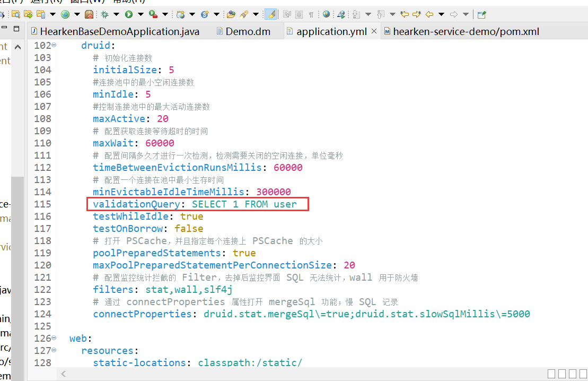Click the Last Edit Location icon
Image resolution: width=588 pixels, height=381 pixels.
pos(405,14)
